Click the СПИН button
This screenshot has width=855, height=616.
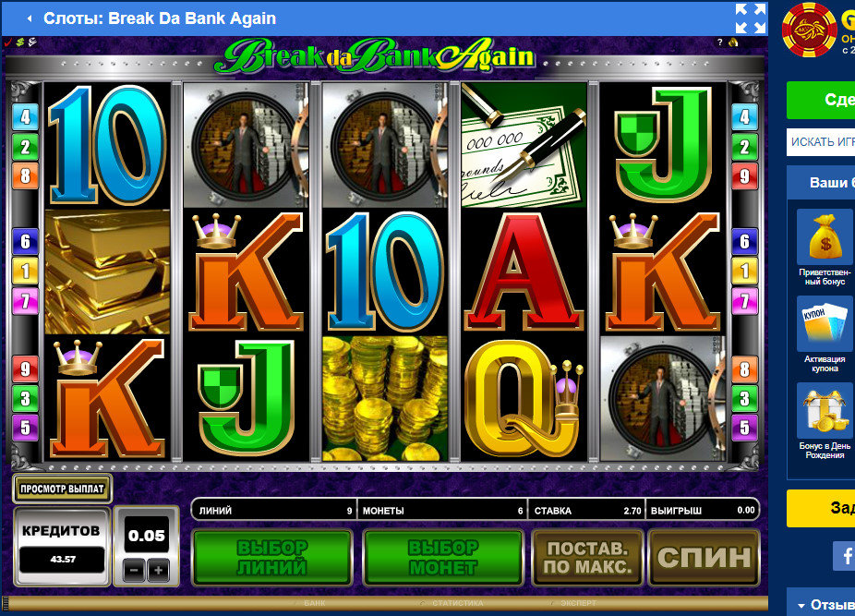[x=704, y=557]
